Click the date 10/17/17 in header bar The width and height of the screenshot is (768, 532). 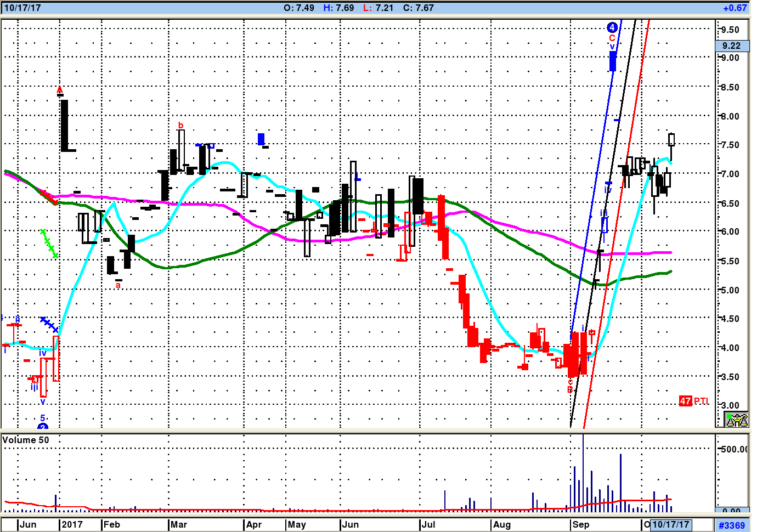(x=22, y=8)
